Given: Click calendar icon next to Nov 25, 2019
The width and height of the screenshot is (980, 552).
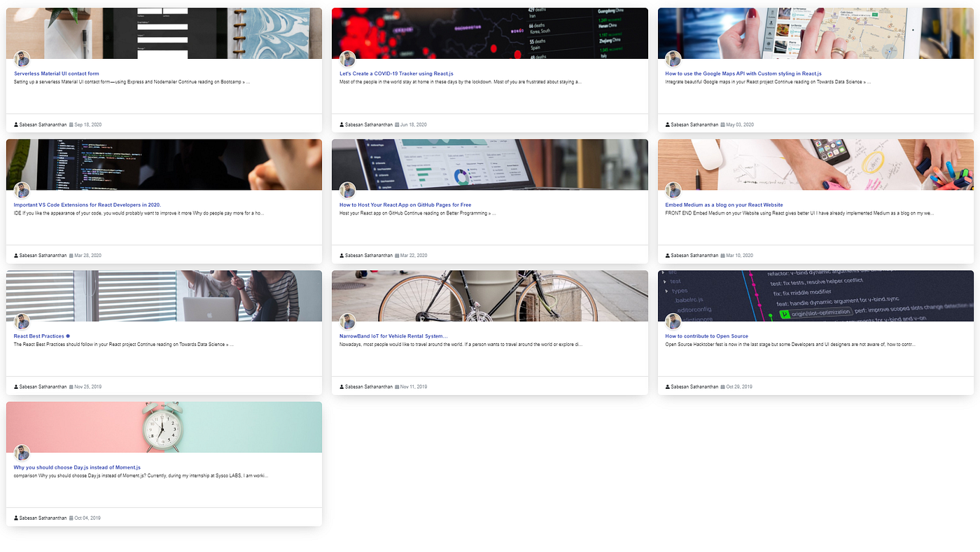Looking at the screenshot, I should 71,387.
